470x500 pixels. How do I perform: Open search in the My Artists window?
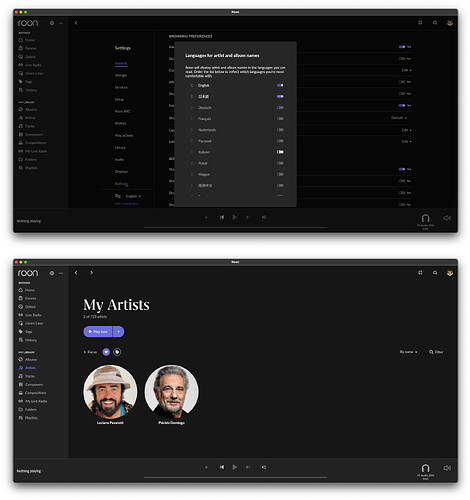[435, 273]
